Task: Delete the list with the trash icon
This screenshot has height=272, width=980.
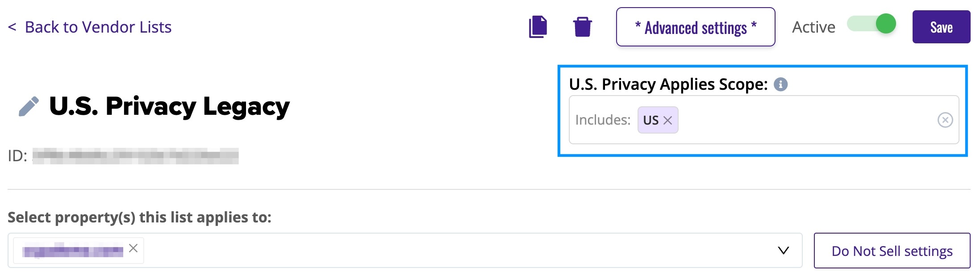Action: pos(583,27)
